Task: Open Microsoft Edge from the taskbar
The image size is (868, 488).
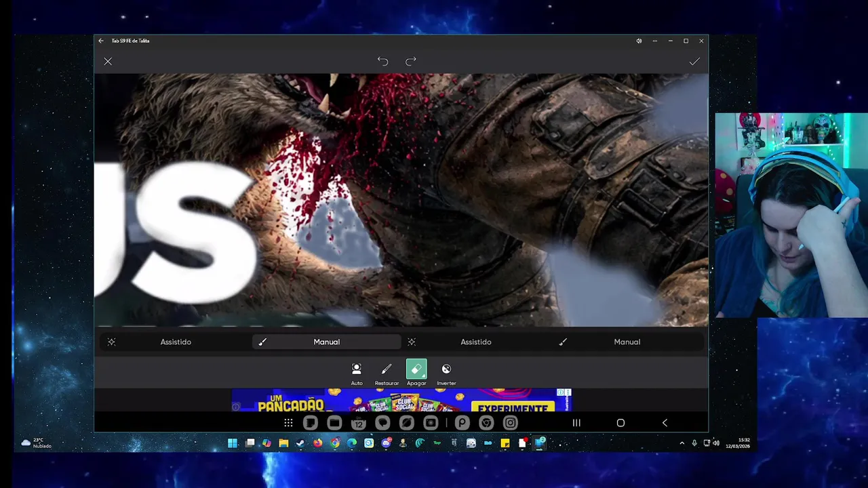Action: 352,443
